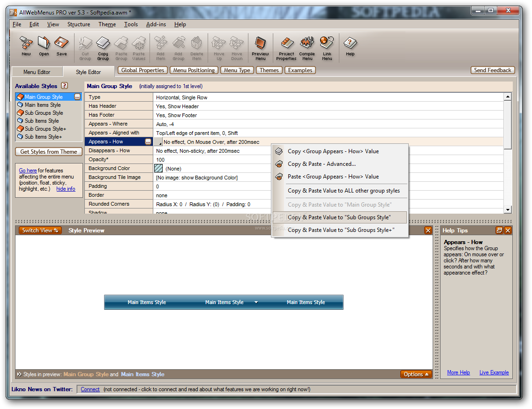This screenshot has height=409, width=532.
Task: Select Sub Items Style+ in the list
Action: pos(44,137)
